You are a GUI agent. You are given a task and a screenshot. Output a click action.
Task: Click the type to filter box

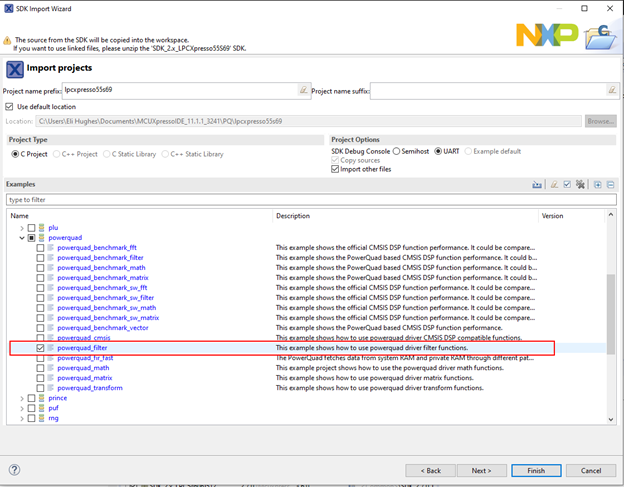[x=311, y=200]
